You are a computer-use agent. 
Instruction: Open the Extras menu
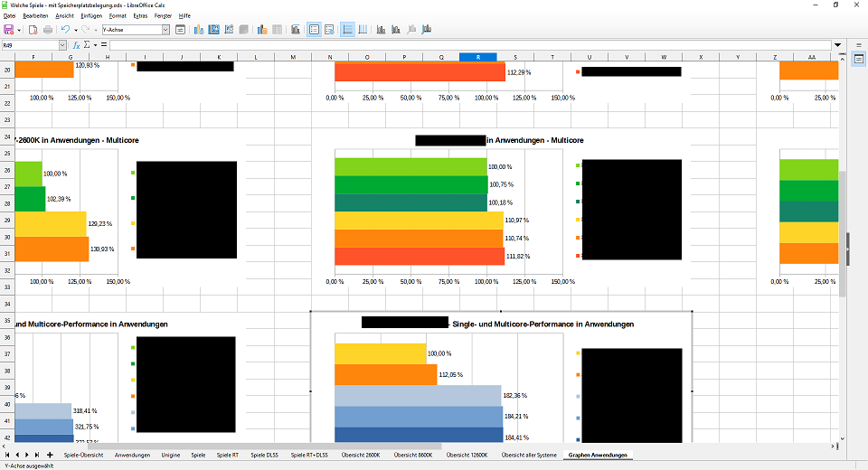[x=140, y=16]
